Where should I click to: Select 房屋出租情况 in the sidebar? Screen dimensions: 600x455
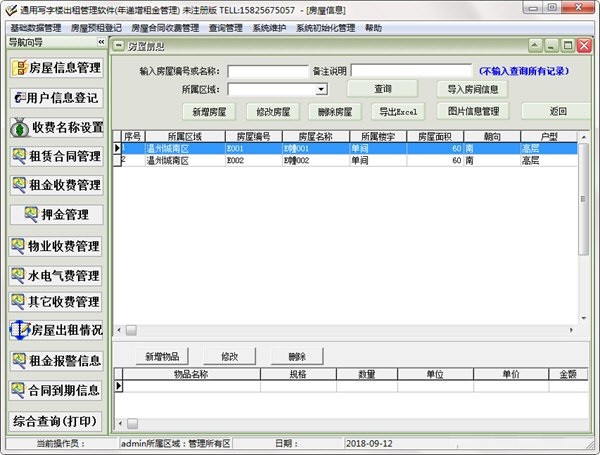pyautogui.click(x=56, y=329)
